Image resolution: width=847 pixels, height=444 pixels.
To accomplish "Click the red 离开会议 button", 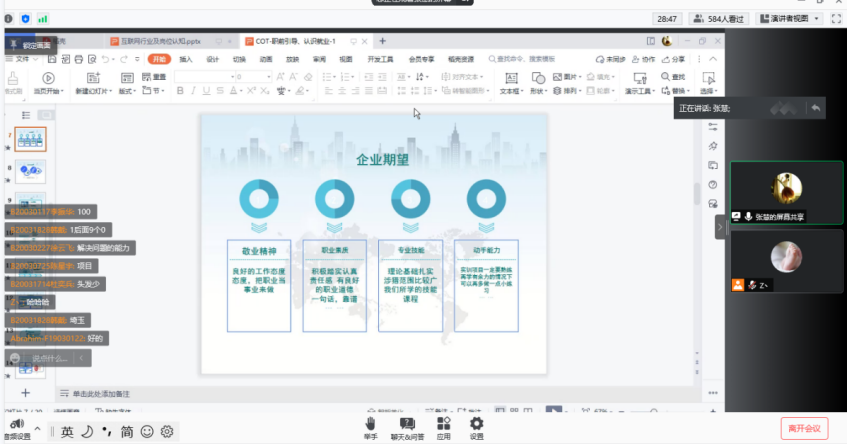I will (804, 428).
